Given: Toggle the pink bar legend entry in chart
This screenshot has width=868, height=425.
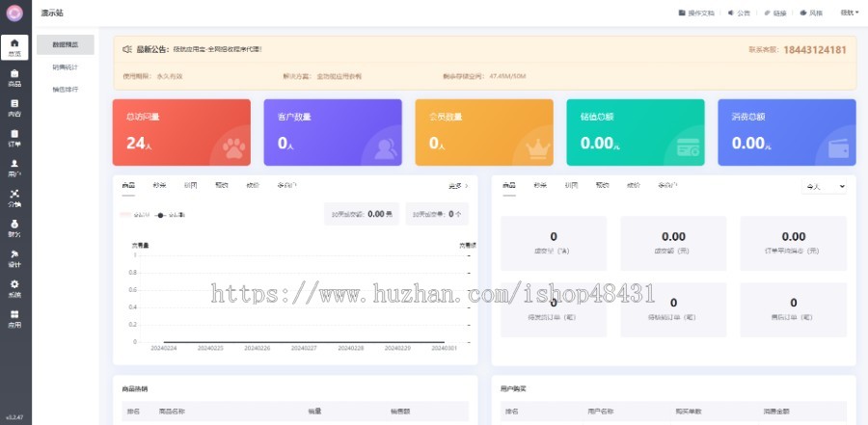Looking at the screenshot, I should [135, 215].
